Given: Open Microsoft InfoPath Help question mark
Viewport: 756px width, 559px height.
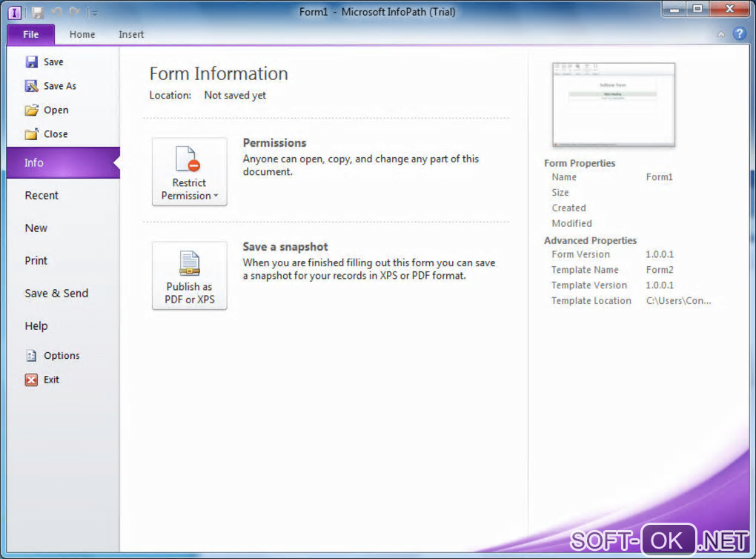Looking at the screenshot, I should click(x=739, y=34).
